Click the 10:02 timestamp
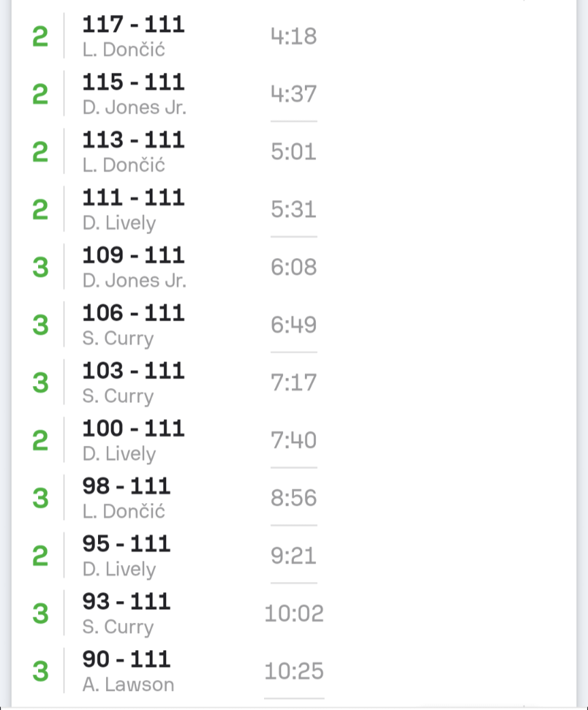Image resolution: width=588 pixels, height=710 pixels. pos(293,614)
